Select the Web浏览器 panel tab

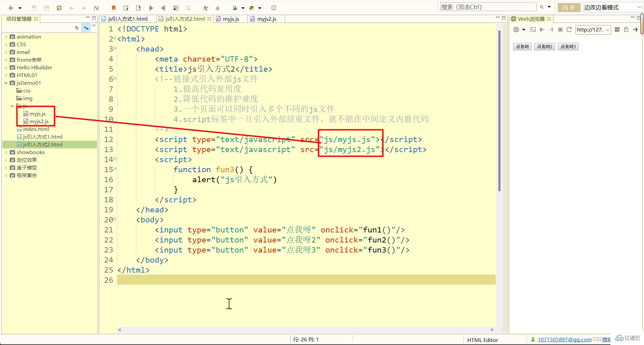coord(531,19)
